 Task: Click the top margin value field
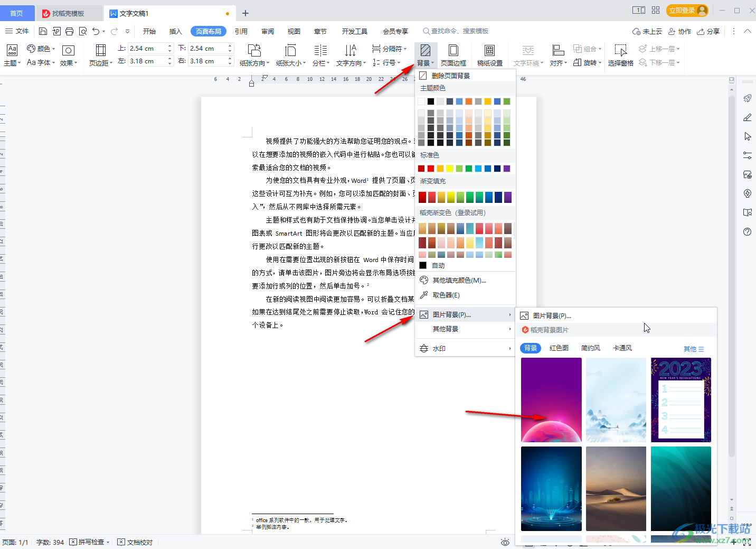(x=147, y=48)
